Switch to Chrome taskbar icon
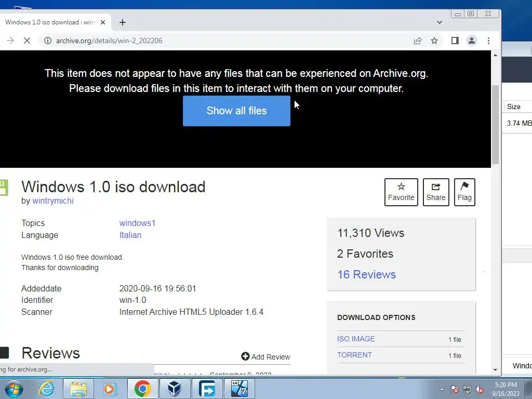This screenshot has width=532, height=399. 142,389
